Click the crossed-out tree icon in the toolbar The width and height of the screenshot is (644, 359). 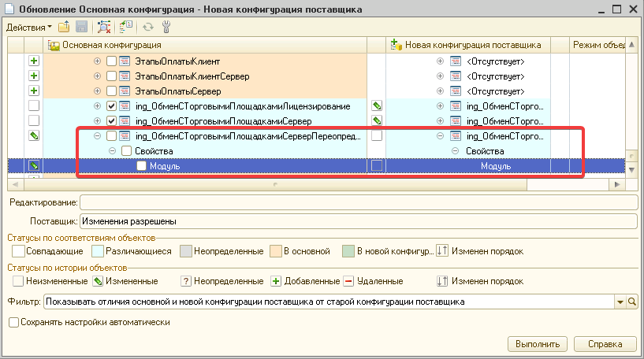pyautogui.click(x=105, y=27)
